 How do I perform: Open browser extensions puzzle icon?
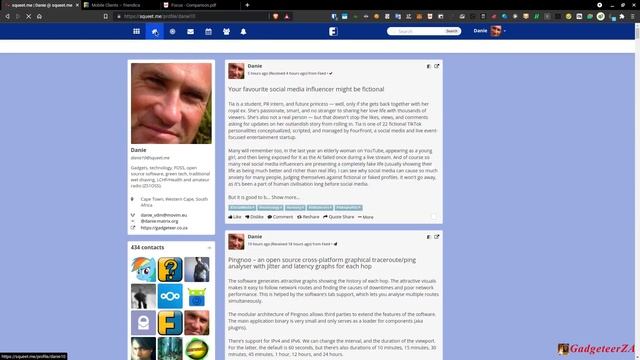coord(622,16)
